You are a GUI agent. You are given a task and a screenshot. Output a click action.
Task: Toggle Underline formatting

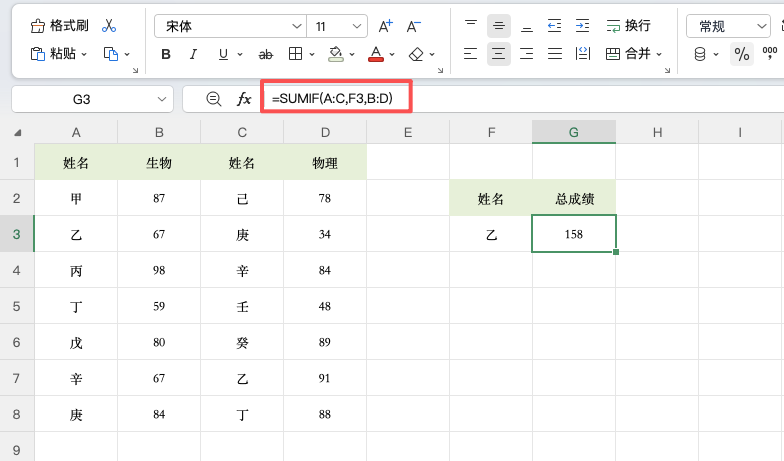tap(224, 54)
